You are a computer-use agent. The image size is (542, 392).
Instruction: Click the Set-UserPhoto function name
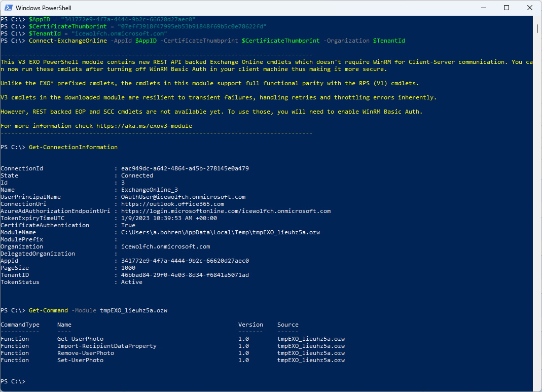pos(80,360)
